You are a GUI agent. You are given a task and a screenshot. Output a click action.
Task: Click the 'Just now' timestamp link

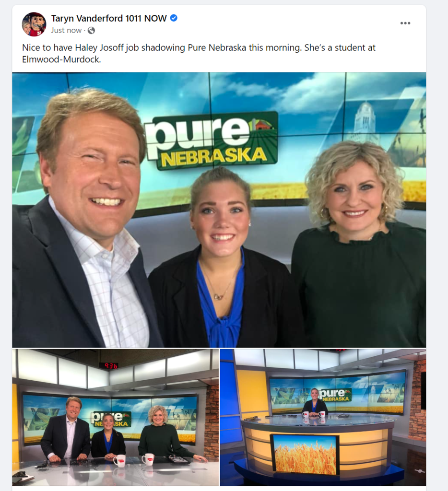pos(66,30)
